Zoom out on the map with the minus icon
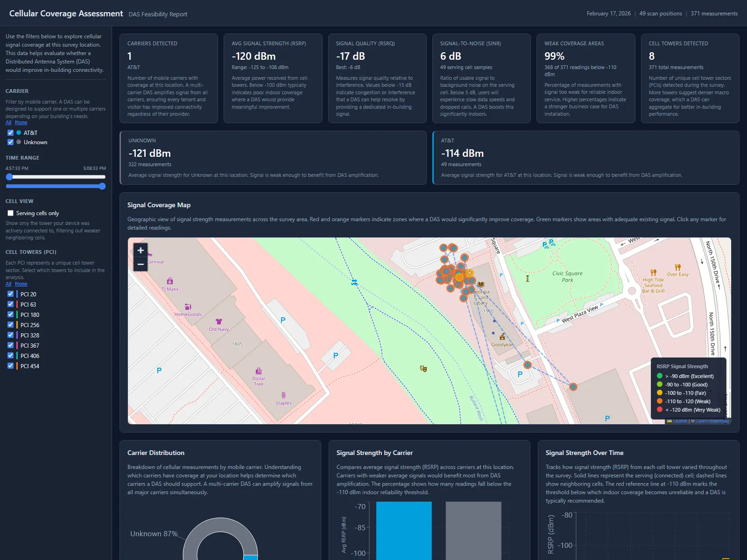This screenshot has height=560, width=747. [x=140, y=264]
